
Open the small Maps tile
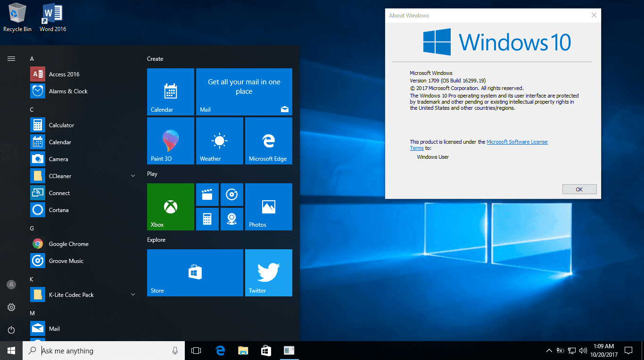tap(232, 219)
